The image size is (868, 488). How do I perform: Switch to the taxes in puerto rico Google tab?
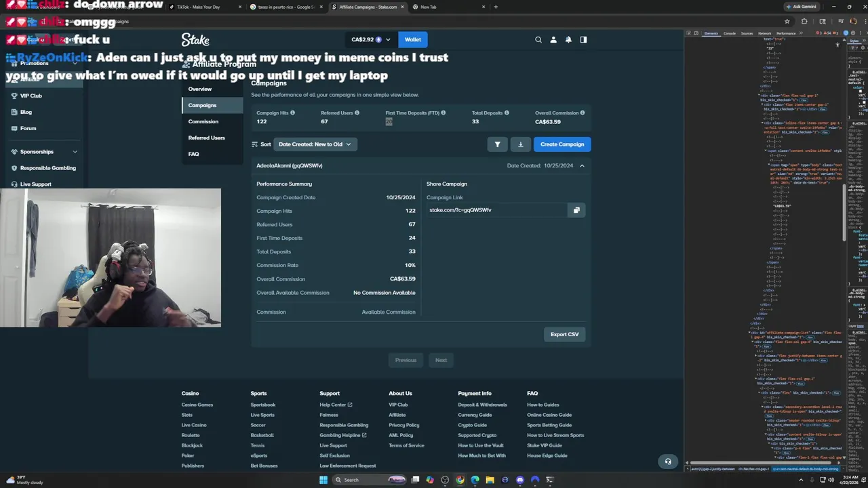pyautogui.click(x=285, y=7)
